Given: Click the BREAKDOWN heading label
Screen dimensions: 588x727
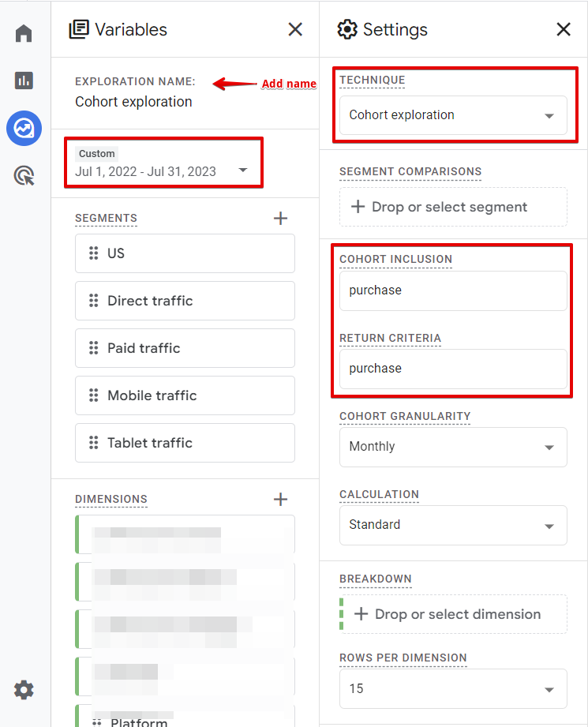Looking at the screenshot, I should 376,579.
